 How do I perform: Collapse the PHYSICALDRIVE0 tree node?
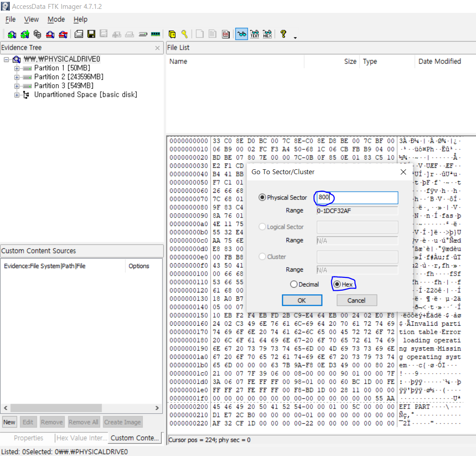(6, 59)
